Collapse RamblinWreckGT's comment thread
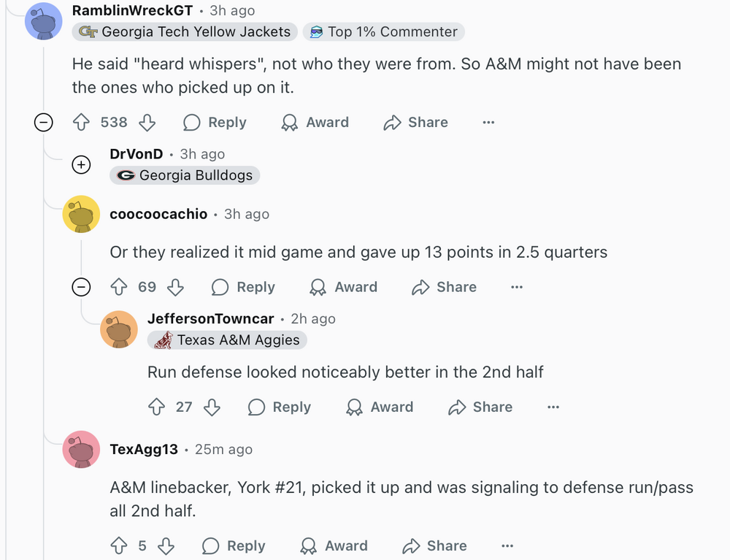Screen dimensions: 730x560 pos(44,123)
